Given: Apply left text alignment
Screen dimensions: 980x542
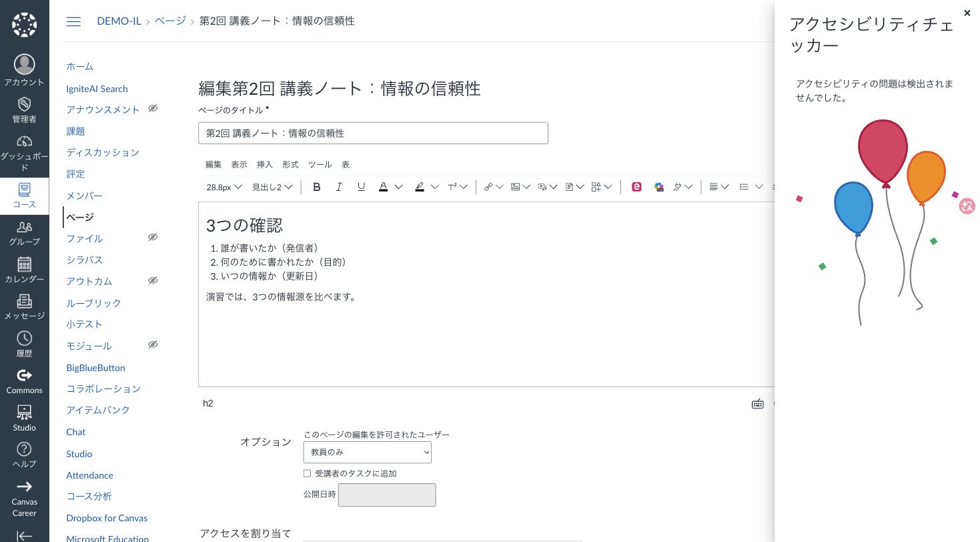Looking at the screenshot, I should click(713, 187).
